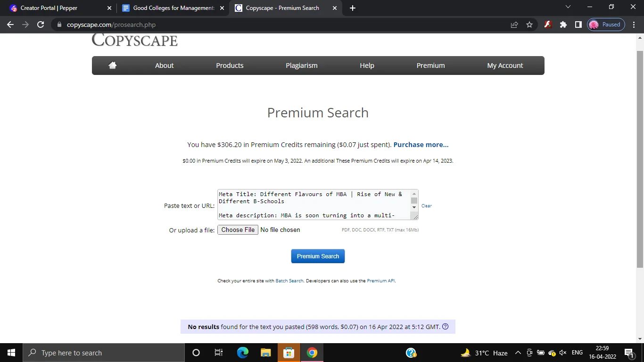Expand the hidden system tray icons

[518, 353]
